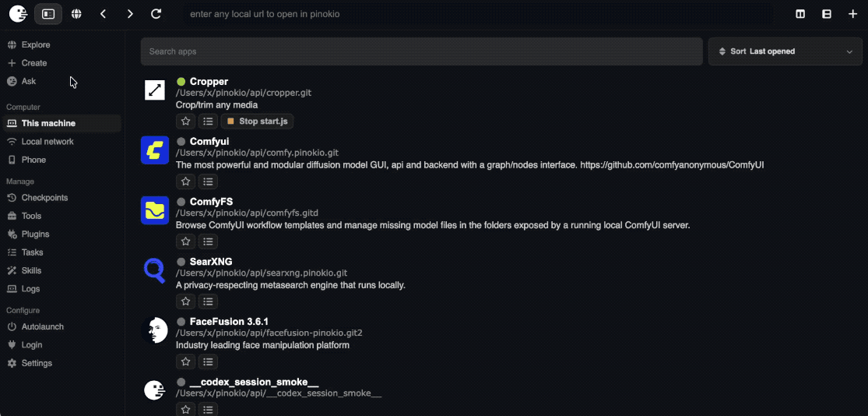Click the Search apps field

click(421, 51)
